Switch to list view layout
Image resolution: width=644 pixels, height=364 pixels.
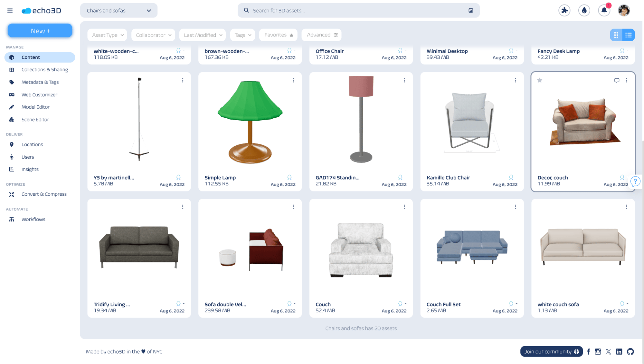(629, 35)
